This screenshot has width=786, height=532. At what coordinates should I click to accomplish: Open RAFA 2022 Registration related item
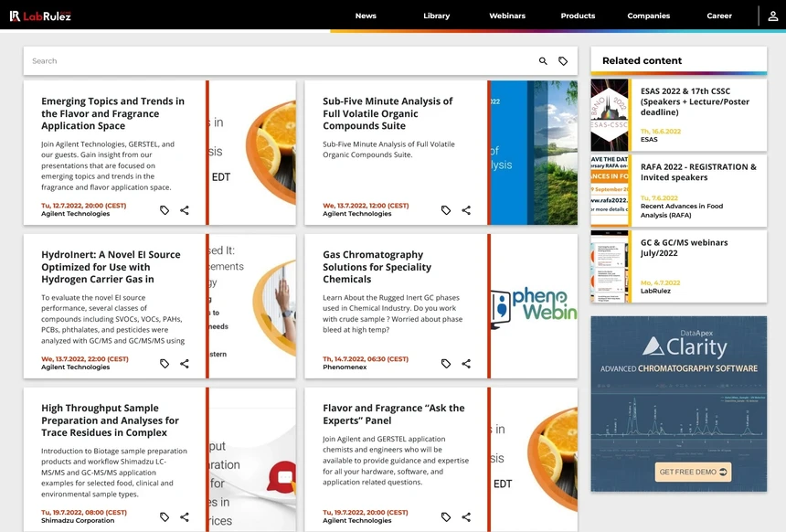tap(698, 172)
